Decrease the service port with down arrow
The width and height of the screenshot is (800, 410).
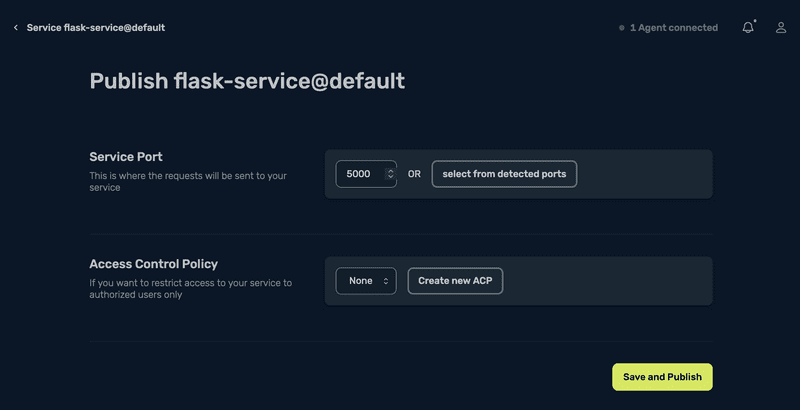point(390,178)
